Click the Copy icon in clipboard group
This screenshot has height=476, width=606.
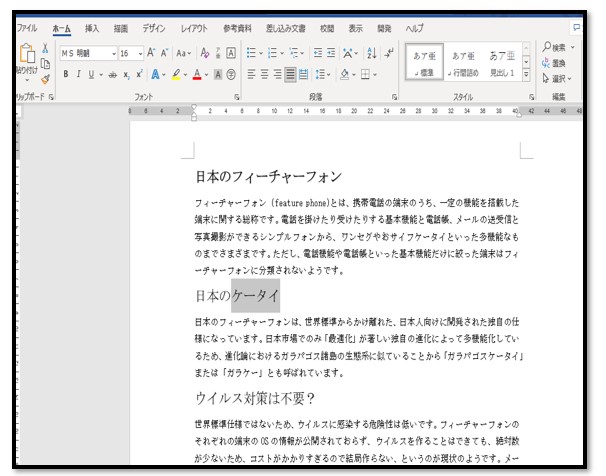click(45, 63)
